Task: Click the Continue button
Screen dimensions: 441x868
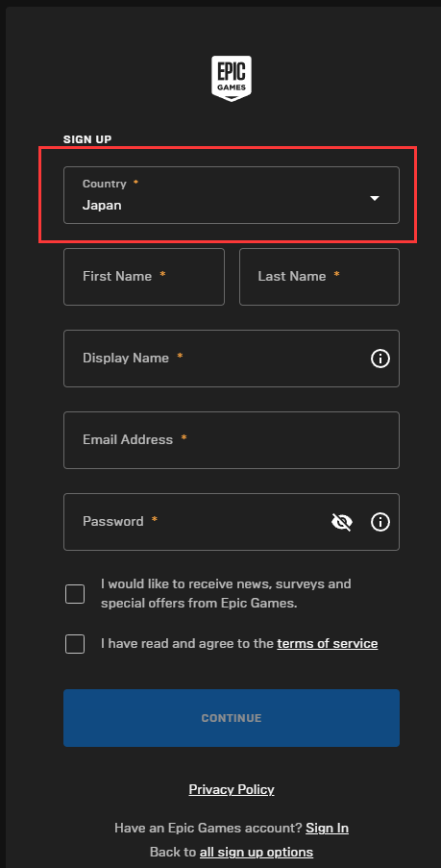Action: [232, 718]
